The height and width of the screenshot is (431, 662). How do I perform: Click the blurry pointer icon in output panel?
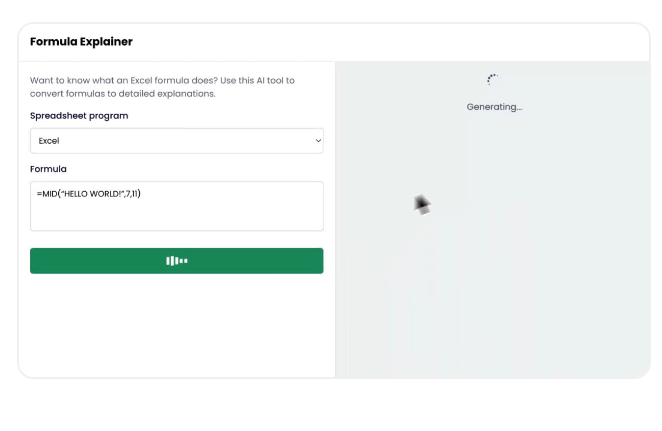tap(422, 204)
